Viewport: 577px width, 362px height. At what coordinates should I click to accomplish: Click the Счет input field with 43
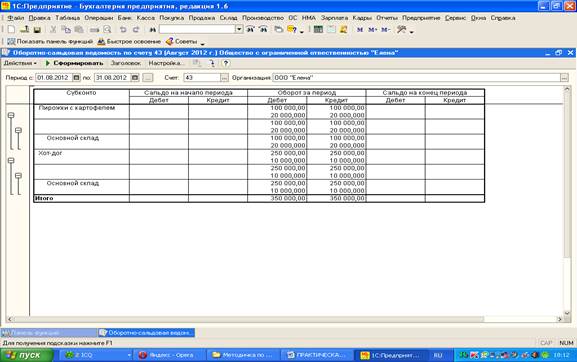[202, 78]
